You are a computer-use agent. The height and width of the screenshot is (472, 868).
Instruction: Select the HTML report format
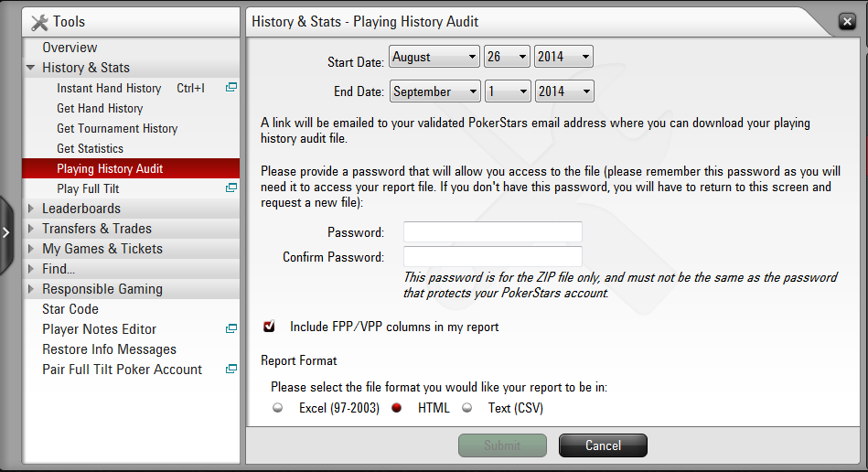(397, 408)
